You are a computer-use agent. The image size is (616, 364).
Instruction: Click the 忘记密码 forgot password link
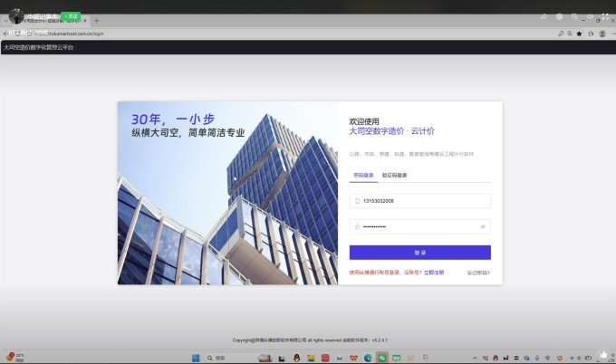[x=478, y=273]
